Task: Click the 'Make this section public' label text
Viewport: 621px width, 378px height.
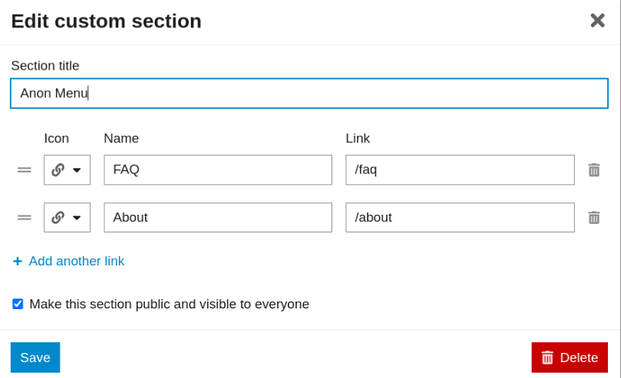Action: pyautogui.click(x=169, y=304)
